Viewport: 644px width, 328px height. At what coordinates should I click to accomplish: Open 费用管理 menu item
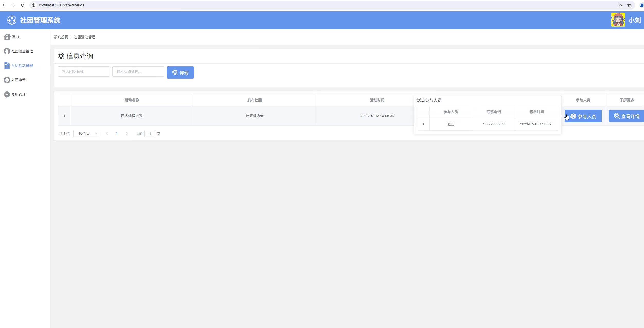coord(19,95)
